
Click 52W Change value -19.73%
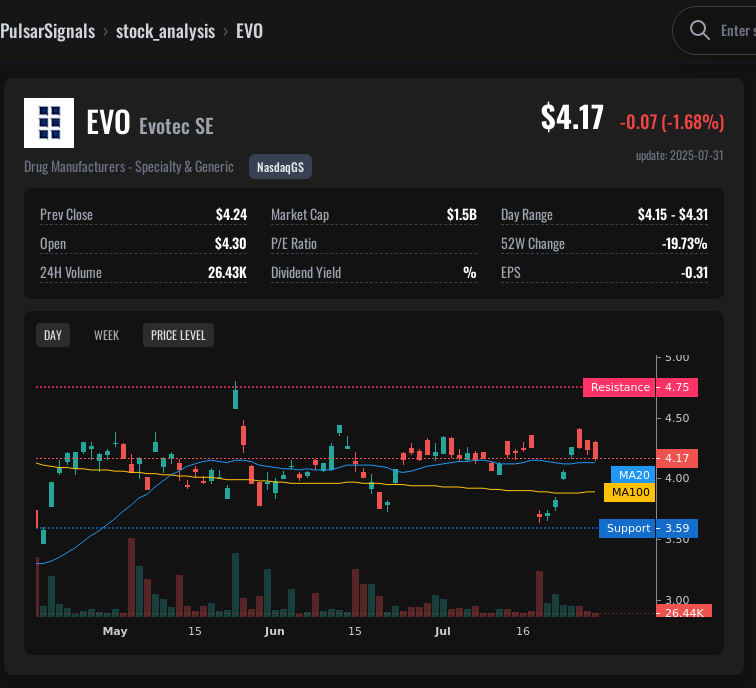[685, 243]
